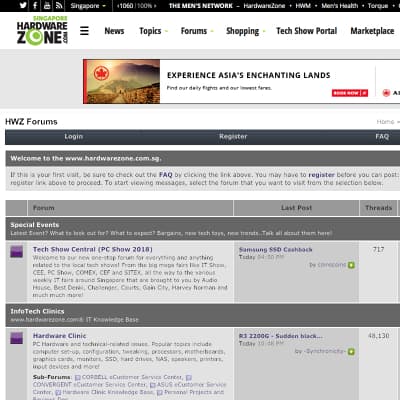Viewport: 400px width, 400px height.
Task: Open Hardware Clinic Knowledge Base sub-forum
Action: [x=108, y=392]
